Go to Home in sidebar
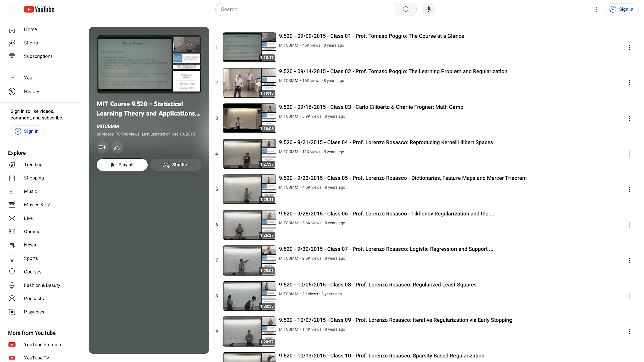 coord(40,29)
